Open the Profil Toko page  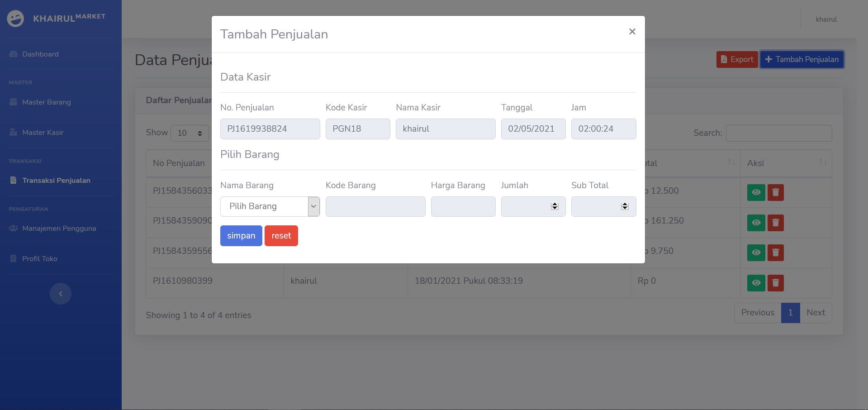[x=40, y=258]
